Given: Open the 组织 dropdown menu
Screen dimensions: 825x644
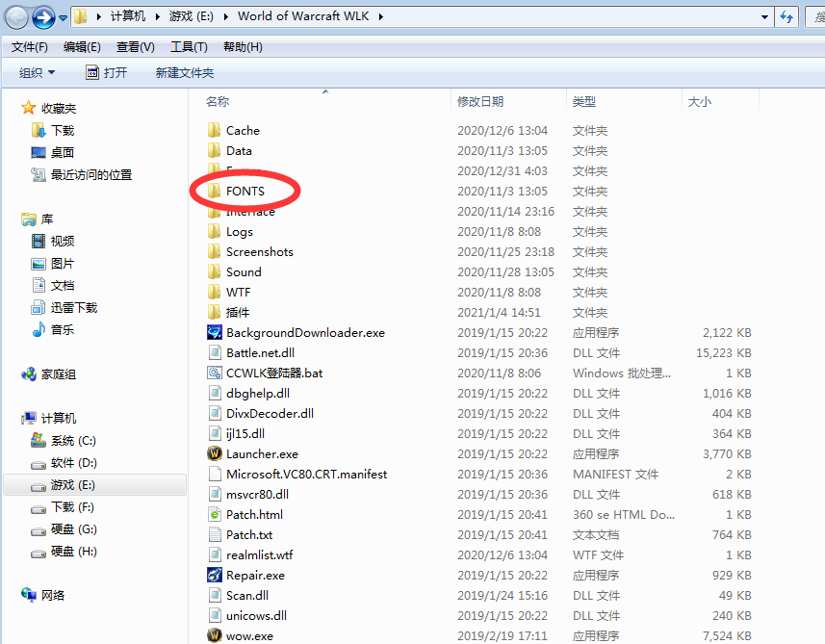Looking at the screenshot, I should pos(37,72).
